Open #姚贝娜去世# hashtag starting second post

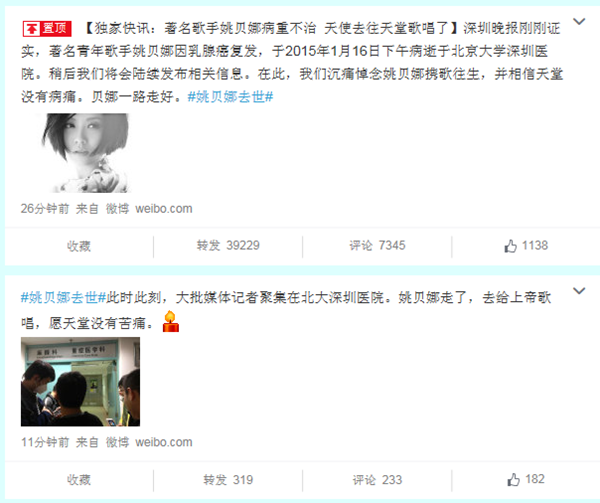click(x=63, y=298)
